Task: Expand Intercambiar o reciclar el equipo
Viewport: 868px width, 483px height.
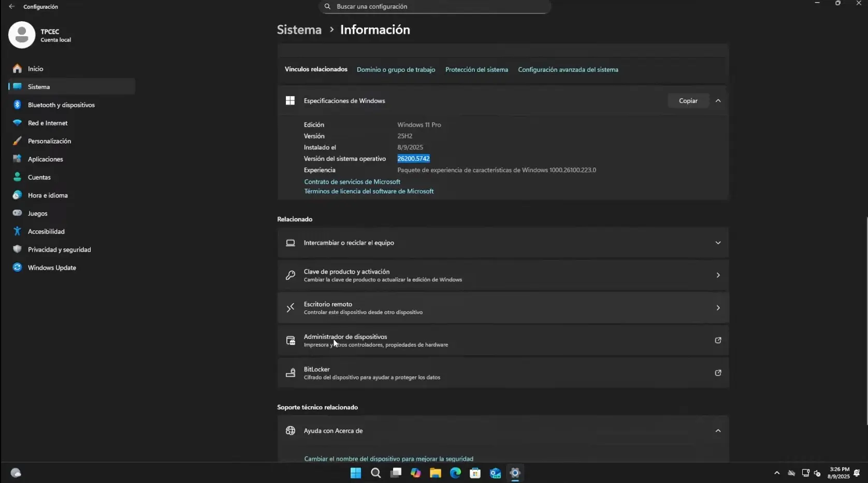Action: coord(718,242)
